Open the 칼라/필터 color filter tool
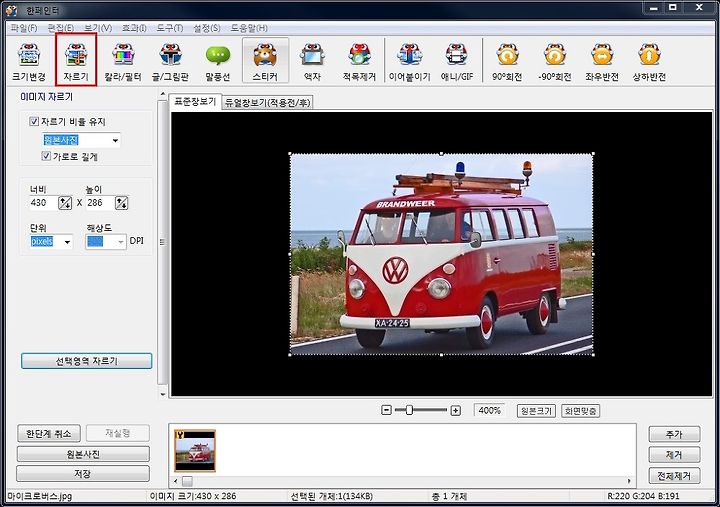The width and height of the screenshot is (720, 507). 123,62
